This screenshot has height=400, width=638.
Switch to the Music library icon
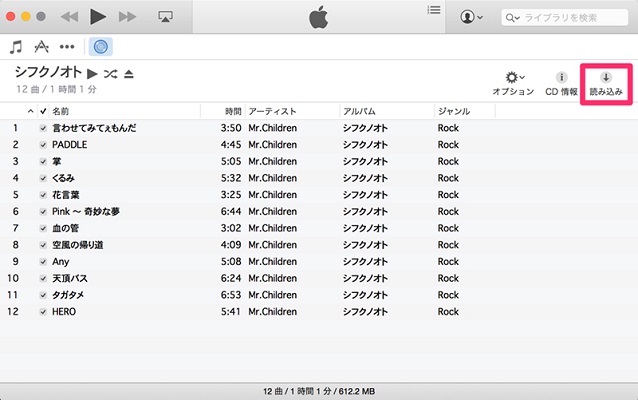16,47
